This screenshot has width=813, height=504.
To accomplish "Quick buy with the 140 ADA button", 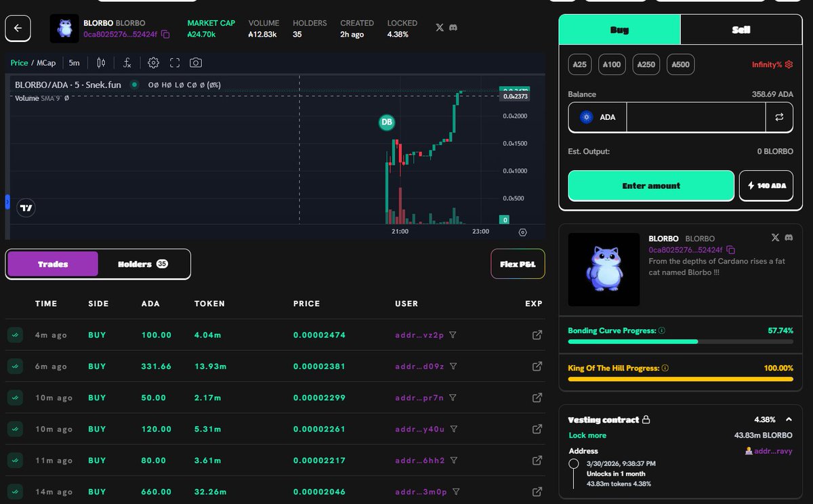I will 766,186.
